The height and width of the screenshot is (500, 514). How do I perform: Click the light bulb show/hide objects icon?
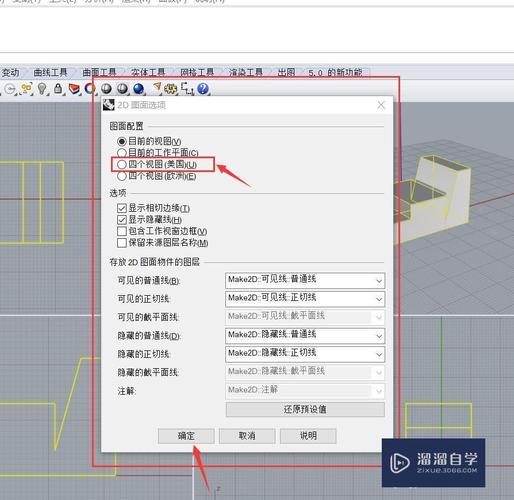click(x=42, y=89)
